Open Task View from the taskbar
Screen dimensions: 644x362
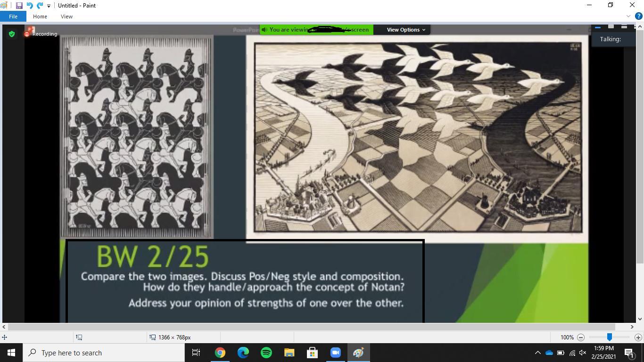[196, 353]
